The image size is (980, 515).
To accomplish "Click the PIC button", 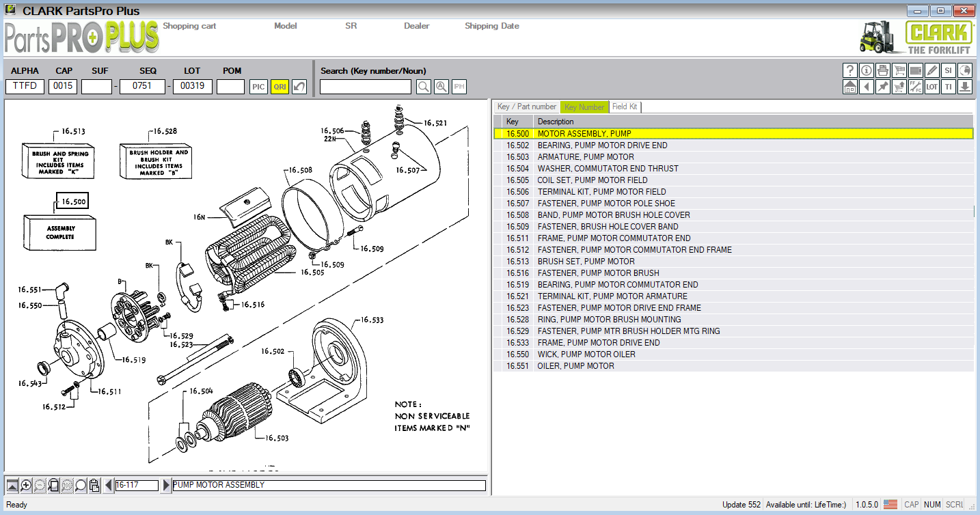I will [x=258, y=87].
